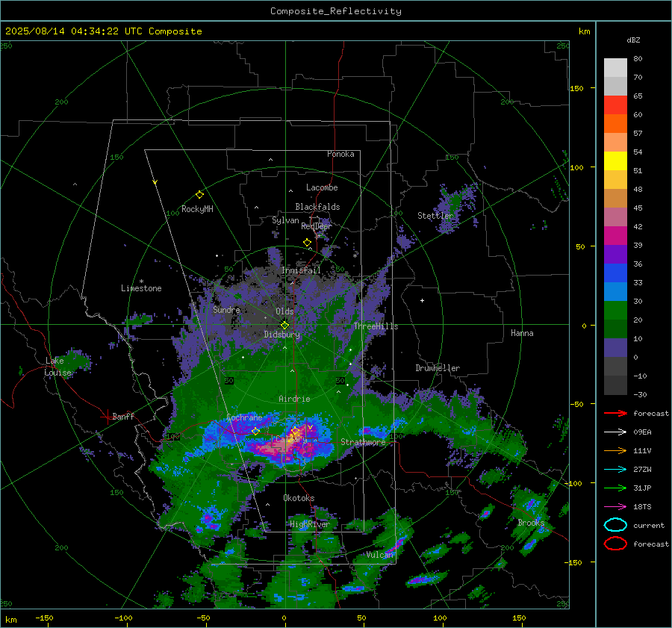Click the Ponoka city label
This screenshot has width=672, height=628.
(340, 154)
